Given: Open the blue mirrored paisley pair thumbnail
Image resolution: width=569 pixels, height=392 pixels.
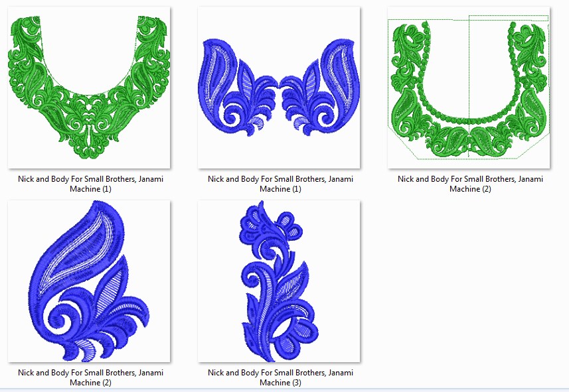Looking at the screenshot, I should pyautogui.click(x=278, y=88).
